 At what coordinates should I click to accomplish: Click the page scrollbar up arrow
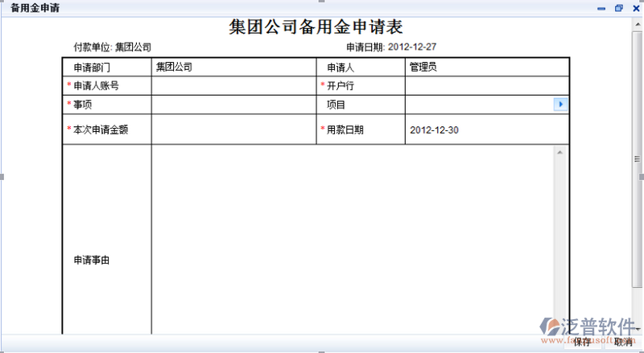pyautogui.click(x=638, y=25)
